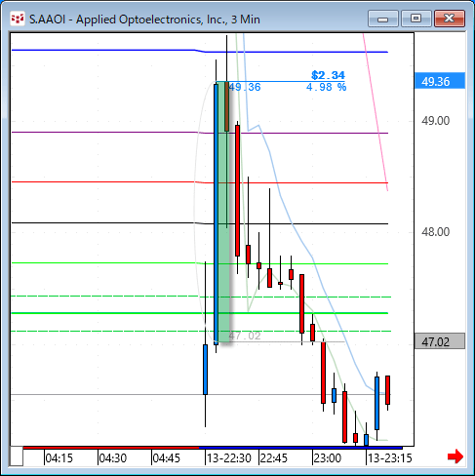The width and height of the screenshot is (475, 476).
Task: Click the CQG chart icon in title bar
Action: pyautogui.click(x=18, y=20)
